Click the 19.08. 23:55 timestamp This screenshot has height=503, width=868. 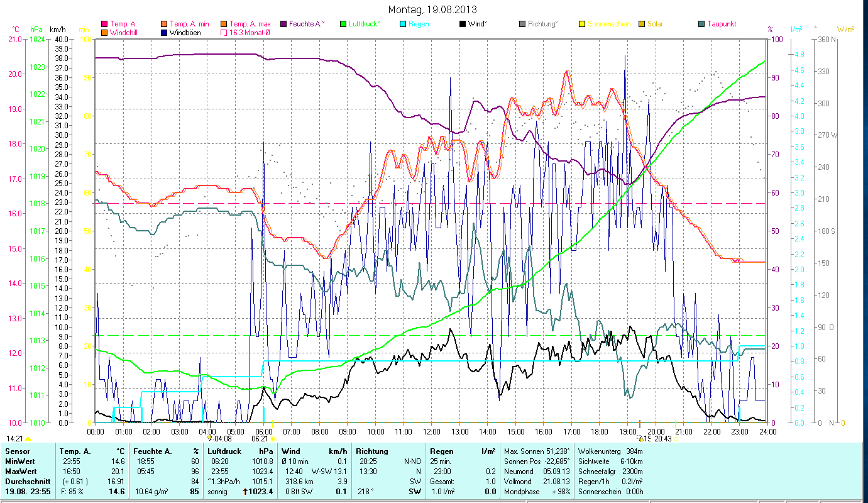(x=28, y=492)
